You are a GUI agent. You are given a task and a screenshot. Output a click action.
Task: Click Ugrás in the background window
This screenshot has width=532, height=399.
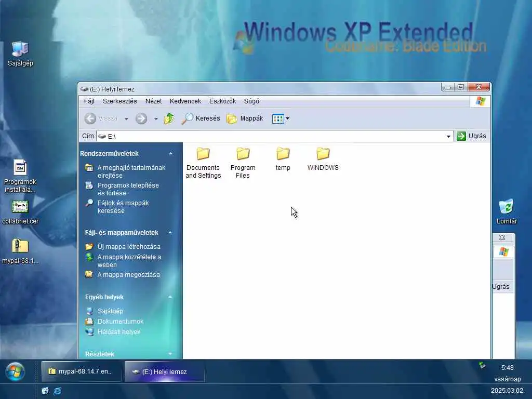[x=501, y=287]
